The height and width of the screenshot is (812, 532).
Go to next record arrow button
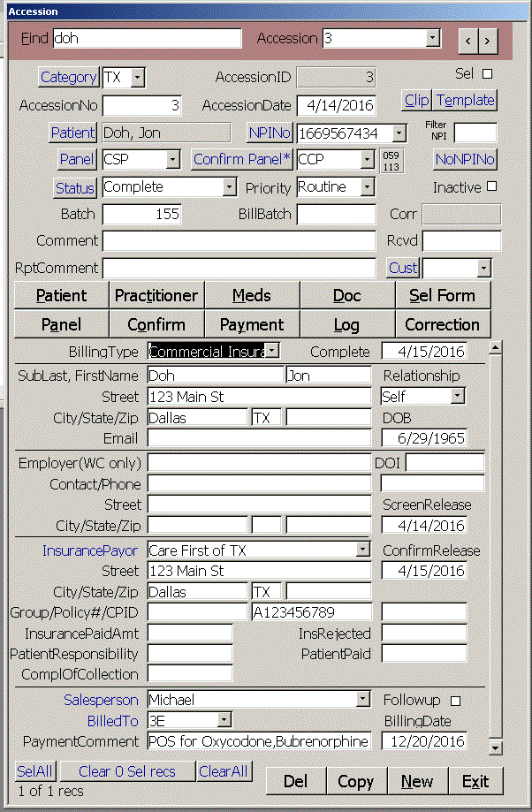[487, 40]
